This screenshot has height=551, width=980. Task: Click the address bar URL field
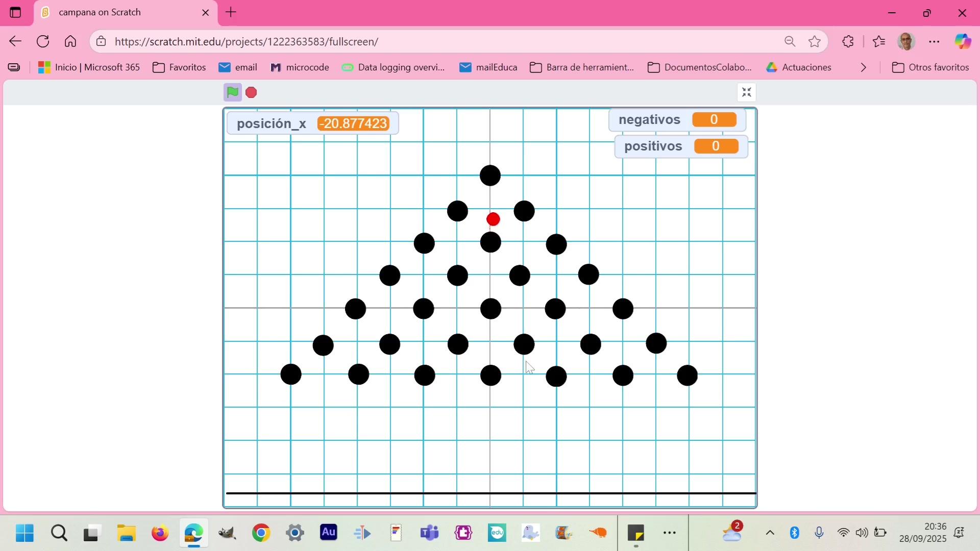click(x=408, y=41)
